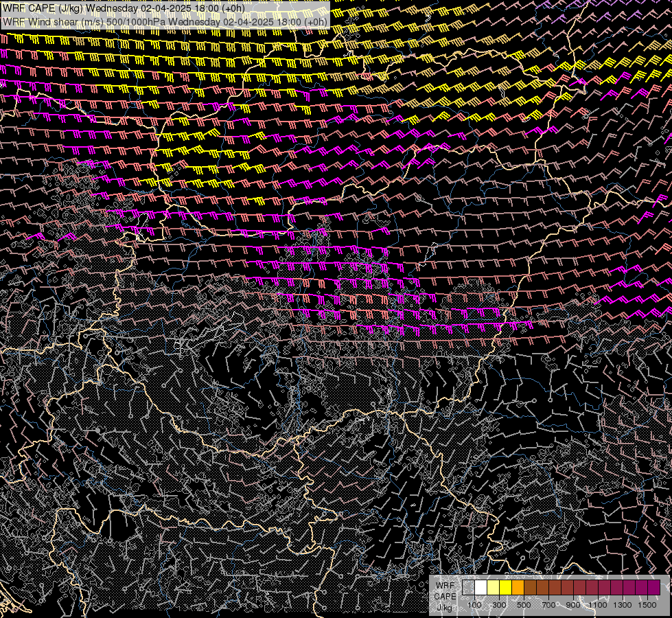Click the legend value 500
This screenshot has width=672, height=618.
point(524,605)
